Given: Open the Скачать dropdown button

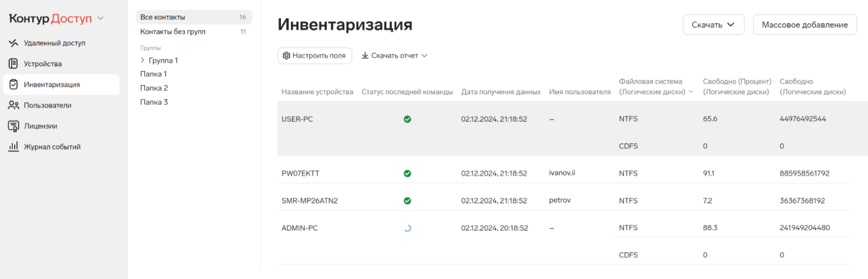Looking at the screenshot, I should point(713,25).
